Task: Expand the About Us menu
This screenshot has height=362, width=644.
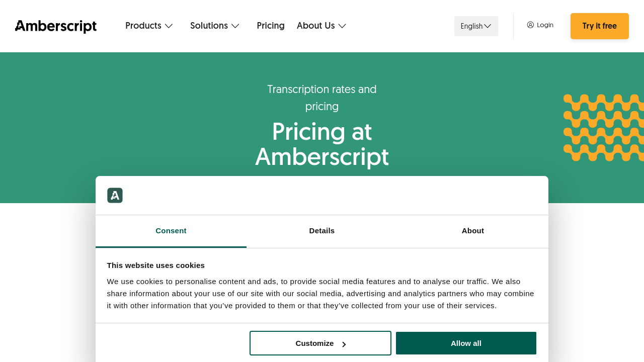Action: pos(321,25)
